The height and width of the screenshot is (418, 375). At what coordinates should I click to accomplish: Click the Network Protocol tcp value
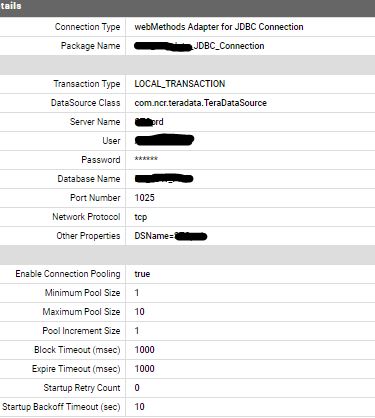141,217
